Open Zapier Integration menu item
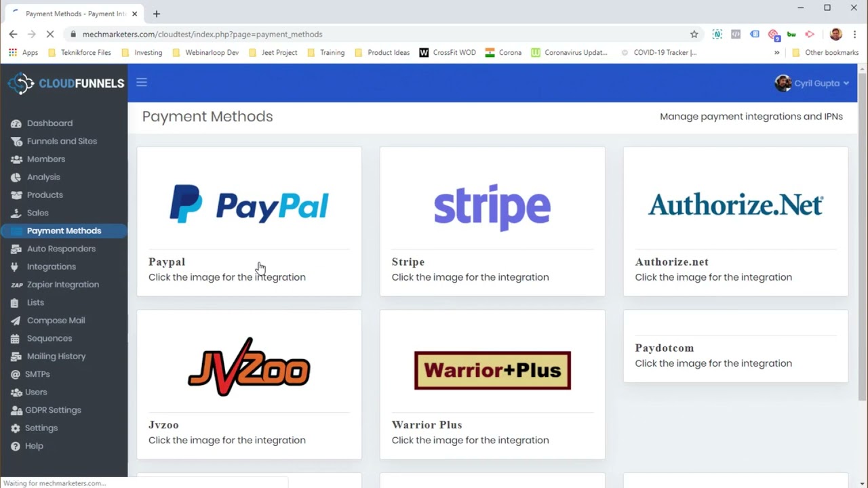 click(63, 285)
